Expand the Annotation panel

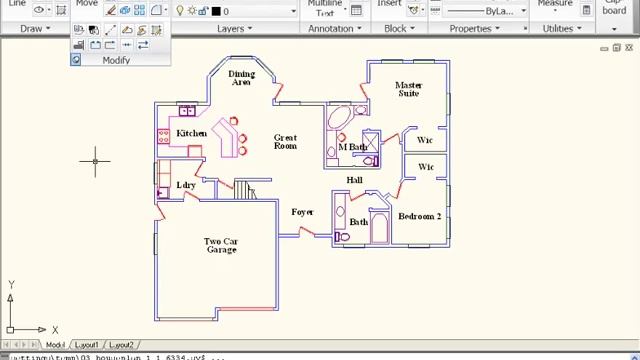click(x=335, y=29)
